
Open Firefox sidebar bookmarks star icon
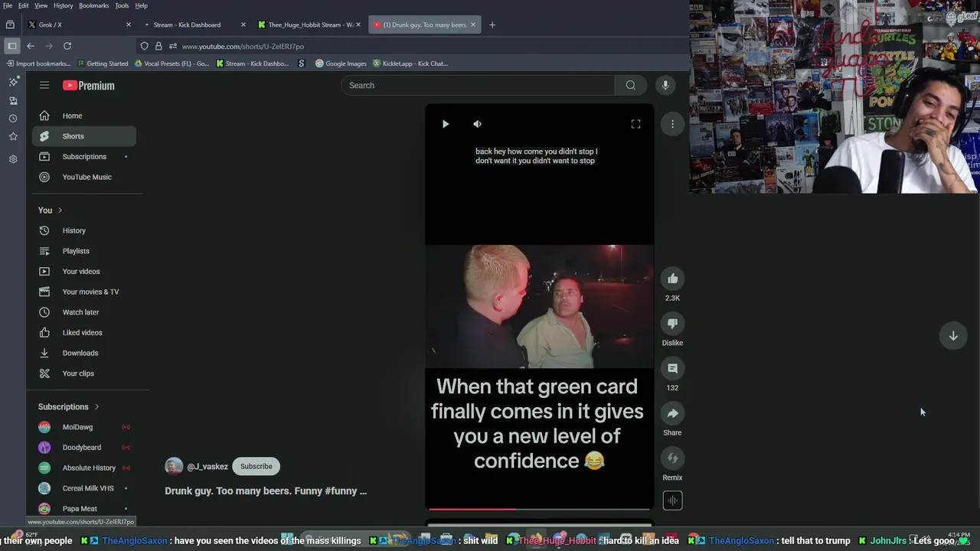(13, 136)
